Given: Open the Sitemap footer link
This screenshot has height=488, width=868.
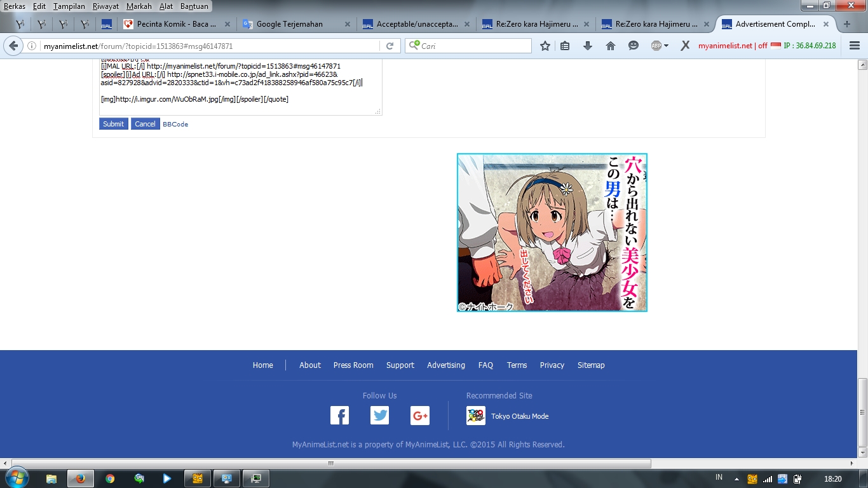Looking at the screenshot, I should (x=591, y=365).
